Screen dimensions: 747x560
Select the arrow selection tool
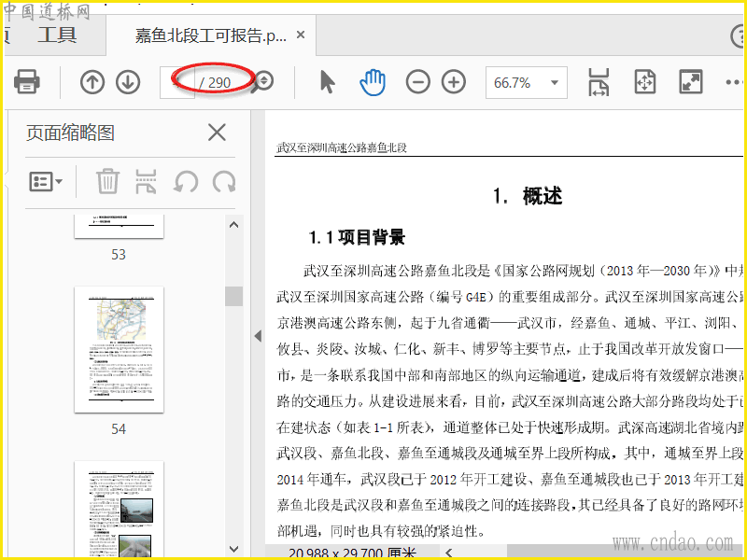point(327,82)
